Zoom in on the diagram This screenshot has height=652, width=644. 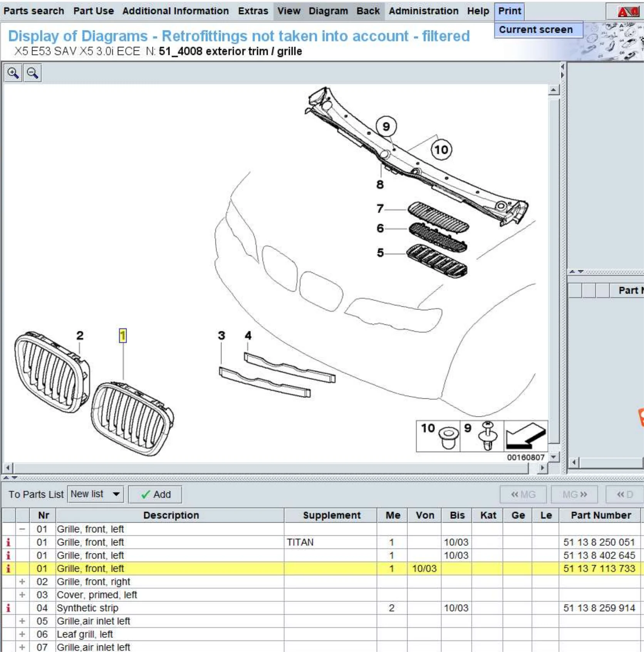[13, 73]
